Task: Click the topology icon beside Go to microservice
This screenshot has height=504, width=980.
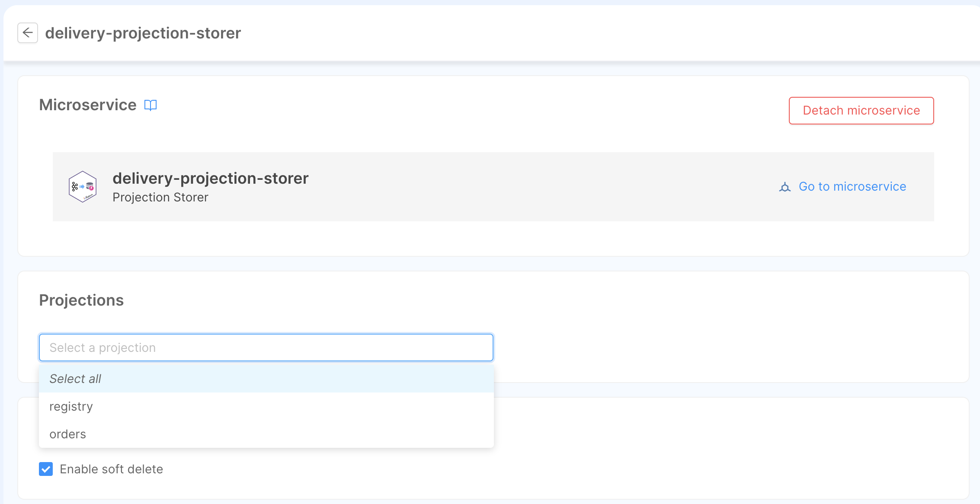Action: (x=784, y=187)
